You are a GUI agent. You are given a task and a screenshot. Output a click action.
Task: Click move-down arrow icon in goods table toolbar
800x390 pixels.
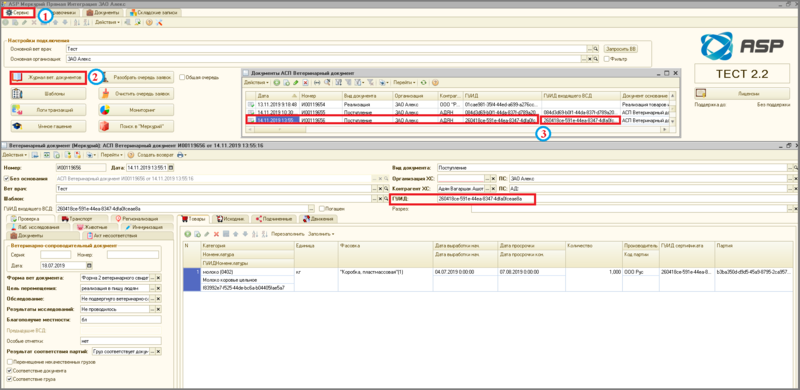(245, 234)
